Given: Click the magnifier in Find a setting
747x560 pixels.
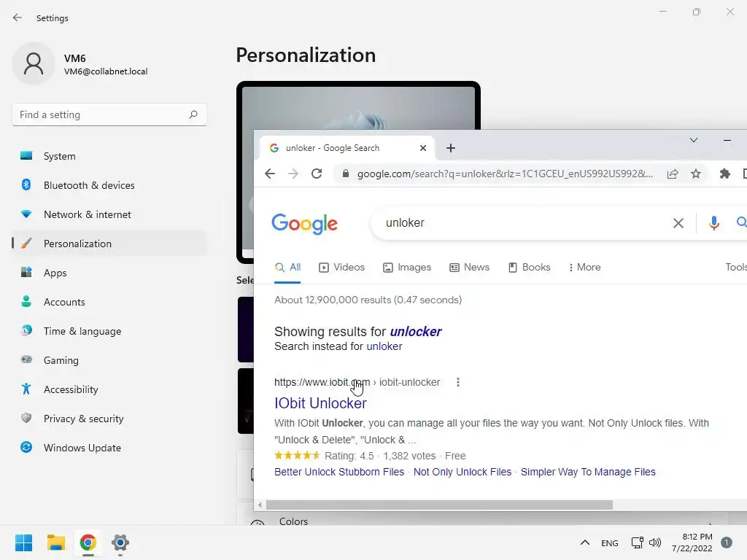Looking at the screenshot, I should [193, 114].
